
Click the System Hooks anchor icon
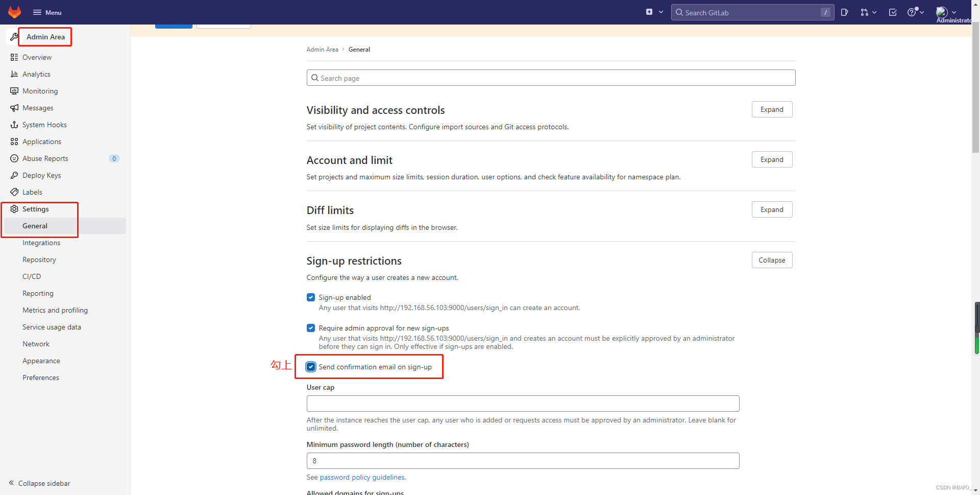tap(14, 125)
